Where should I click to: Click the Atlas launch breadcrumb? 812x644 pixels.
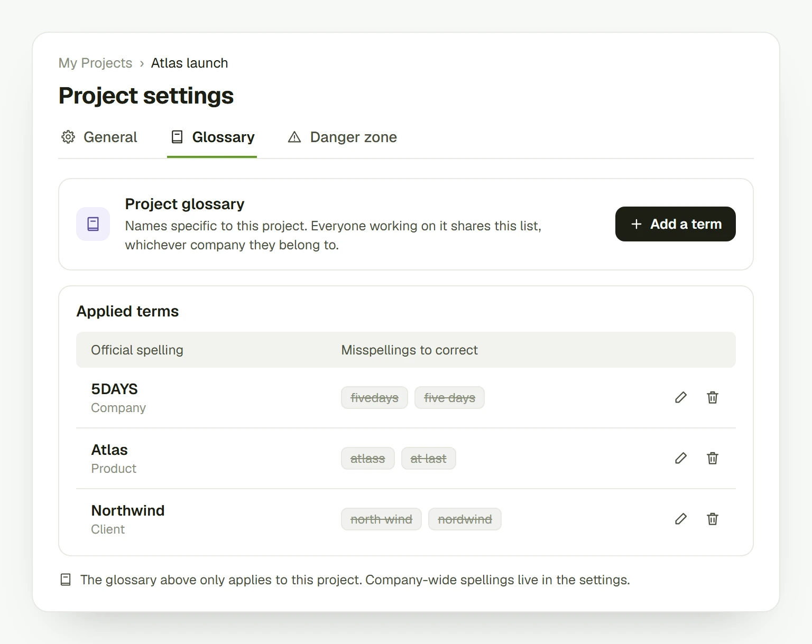[189, 63]
